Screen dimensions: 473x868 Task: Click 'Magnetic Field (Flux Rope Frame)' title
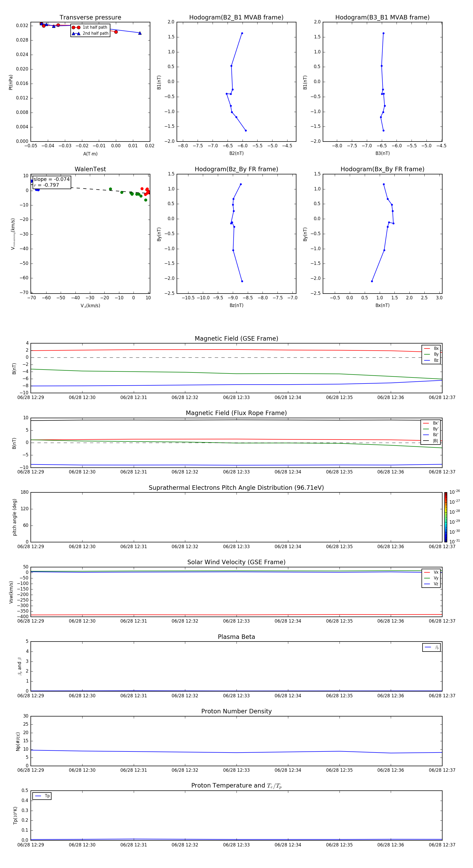tap(236, 413)
